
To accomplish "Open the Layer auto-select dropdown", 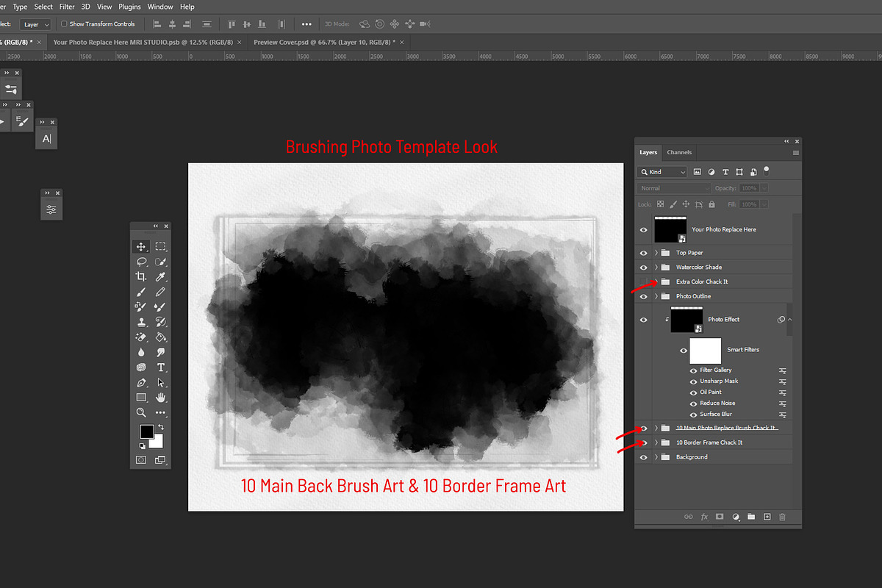I will [35, 24].
